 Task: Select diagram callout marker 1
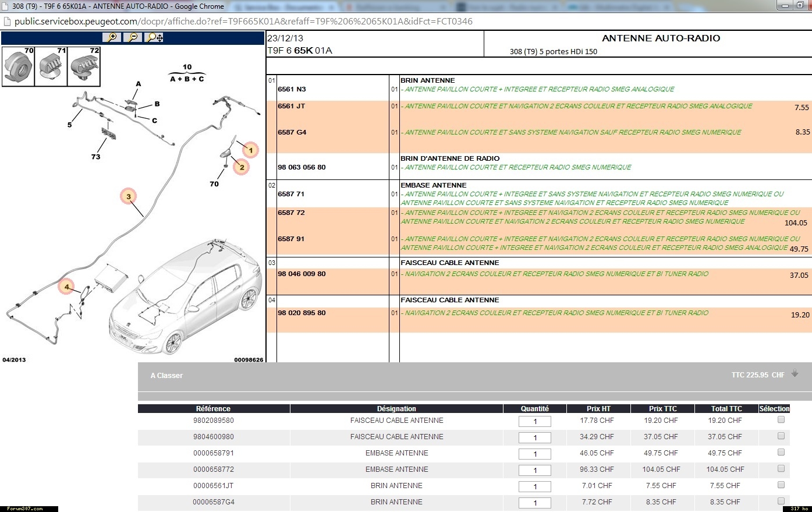[250, 150]
